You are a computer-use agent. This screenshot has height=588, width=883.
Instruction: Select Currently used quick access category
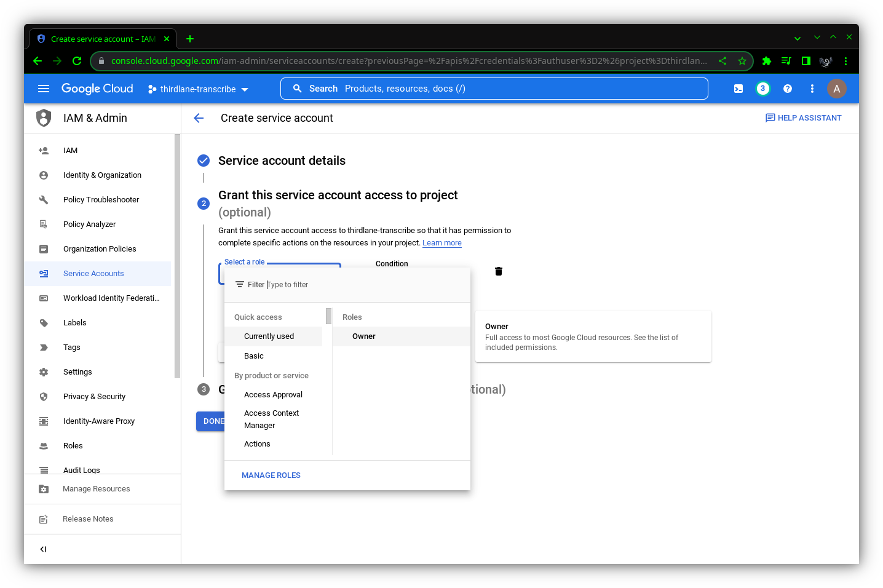coord(274,336)
